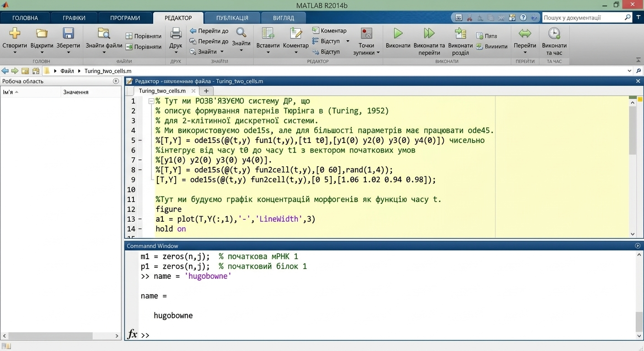Go forward with the green right arrow in the address bar
The height and width of the screenshot is (351, 644).
(15, 71)
